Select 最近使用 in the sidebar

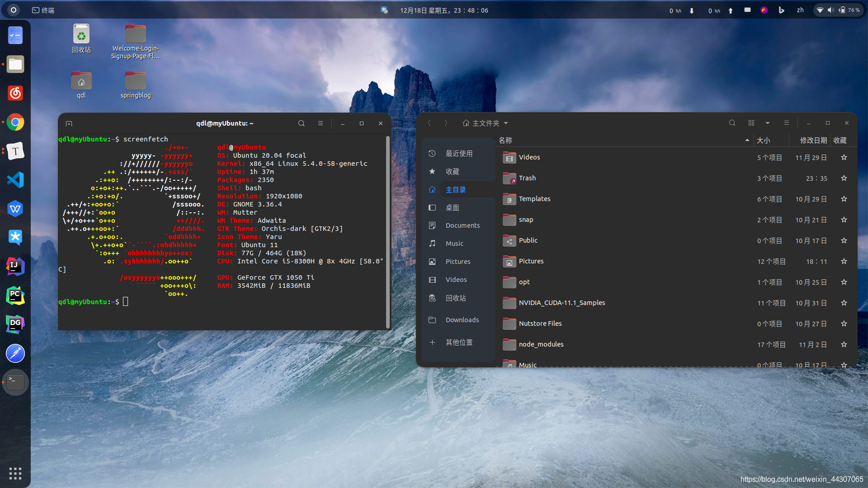459,153
